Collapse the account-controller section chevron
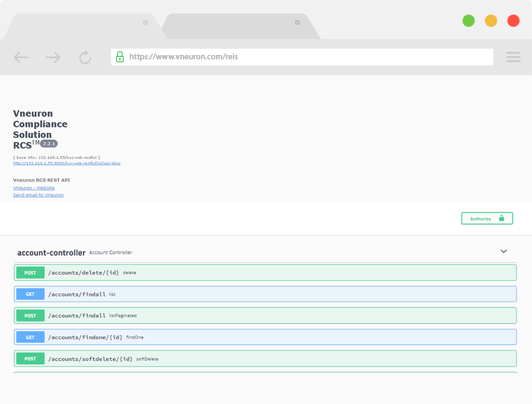This screenshot has height=404, width=532. pos(504,251)
